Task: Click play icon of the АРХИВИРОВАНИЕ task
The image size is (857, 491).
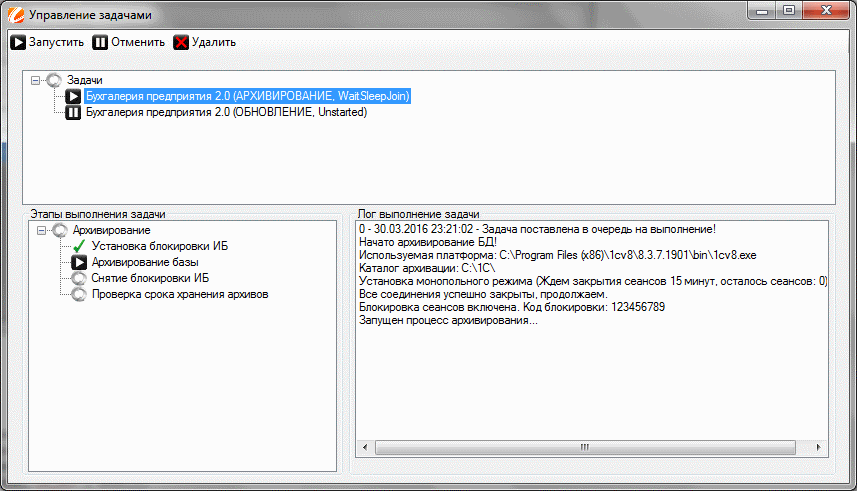Action: (x=73, y=97)
